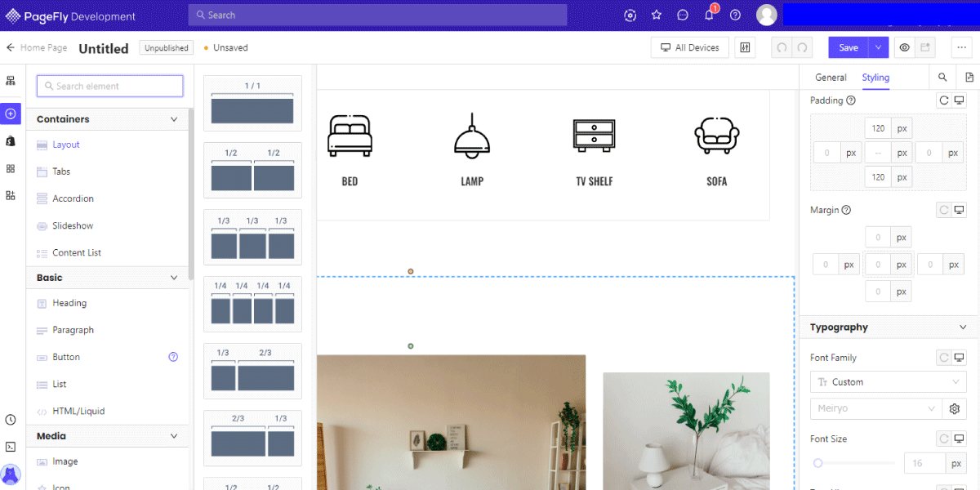This screenshot has height=490, width=980.
Task: Click the undo arrow button
Action: [x=782, y=47]
